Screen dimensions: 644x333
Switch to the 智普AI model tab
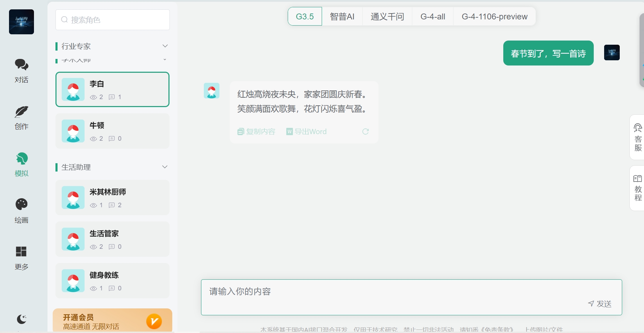coord(342,16)
